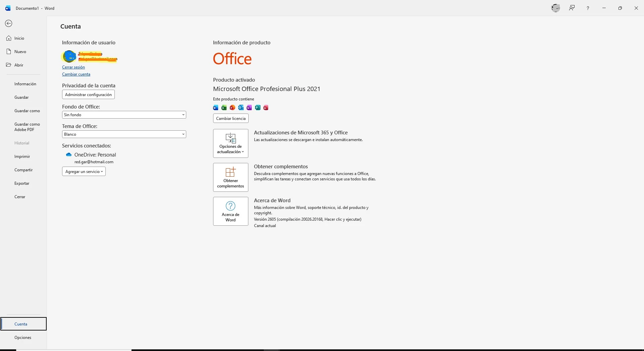Click the Access product icon
This screenshot has height=351, width=644.
point(266,107)
